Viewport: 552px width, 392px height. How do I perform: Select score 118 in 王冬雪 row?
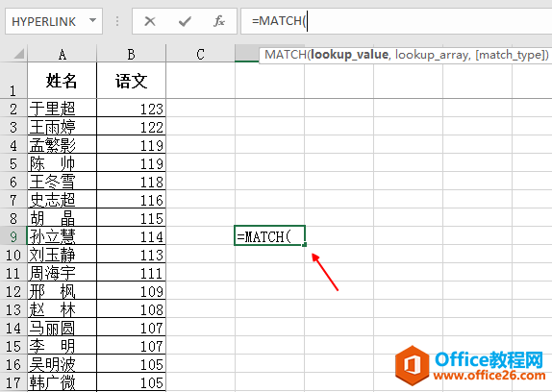[x=131, y=181]
